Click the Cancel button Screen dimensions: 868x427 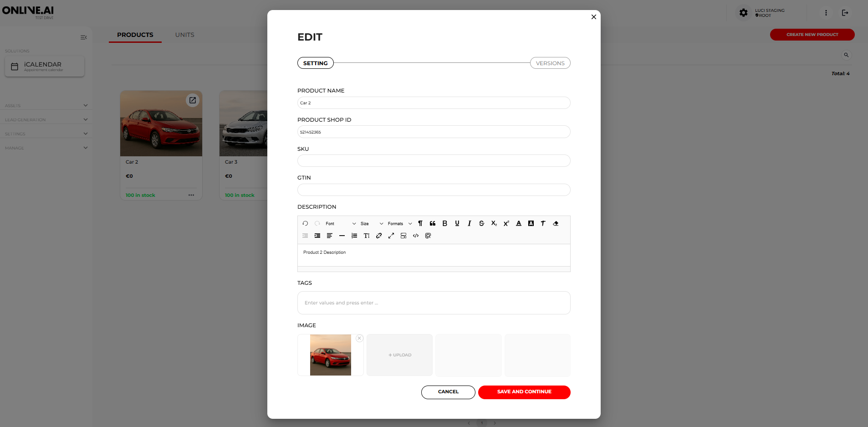(x=448, y=392)
